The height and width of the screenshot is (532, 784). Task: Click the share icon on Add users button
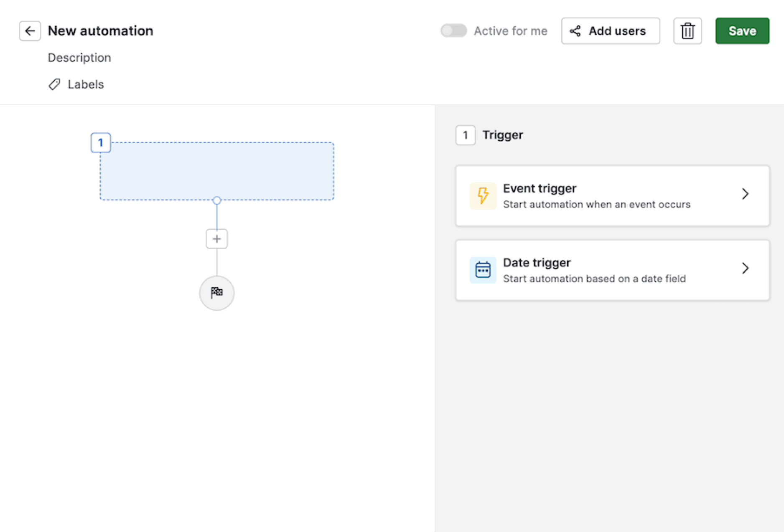click(x=575, y=31)
